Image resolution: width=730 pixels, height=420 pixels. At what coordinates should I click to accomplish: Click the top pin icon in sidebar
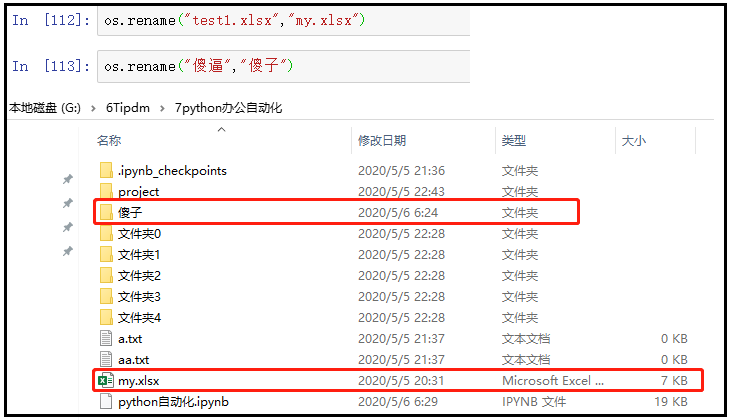68,179
